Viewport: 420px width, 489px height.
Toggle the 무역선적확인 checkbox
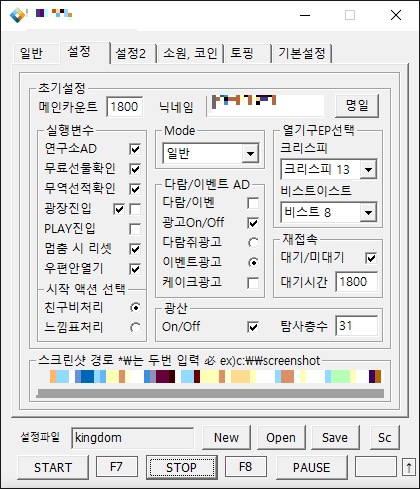[x=135, y=189]
